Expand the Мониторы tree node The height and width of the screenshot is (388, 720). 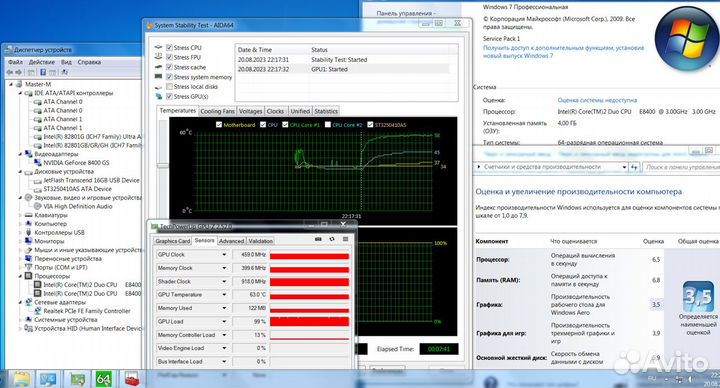pyautogui.click(x=20, y=241)
